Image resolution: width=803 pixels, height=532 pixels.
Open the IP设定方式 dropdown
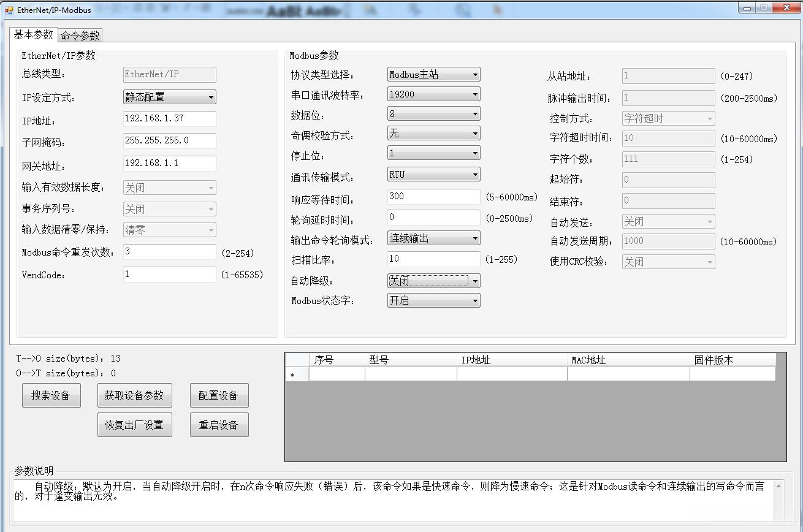[x=170, y=97]
